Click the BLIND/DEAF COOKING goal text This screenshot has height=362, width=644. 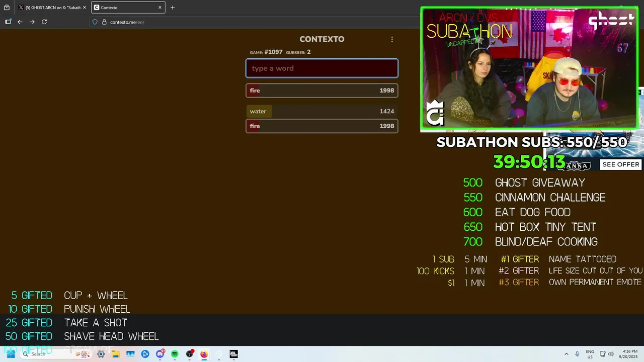546,242
